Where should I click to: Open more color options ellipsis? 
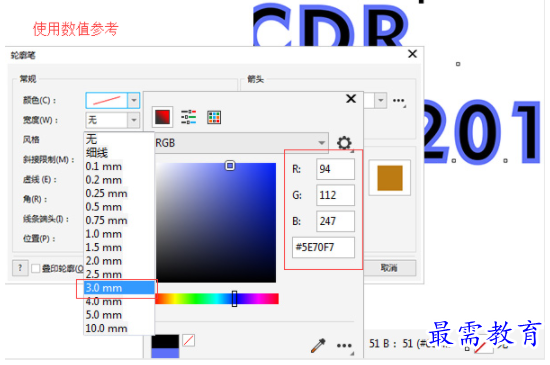[x=344, y=346]
